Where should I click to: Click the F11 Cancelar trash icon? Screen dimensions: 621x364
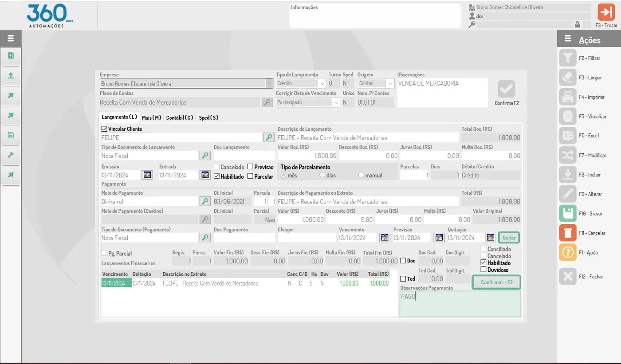coord(568,233)
